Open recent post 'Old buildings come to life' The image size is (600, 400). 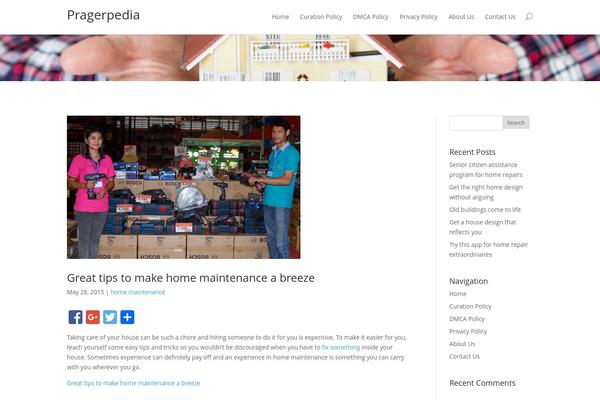(x=485, y=209)
